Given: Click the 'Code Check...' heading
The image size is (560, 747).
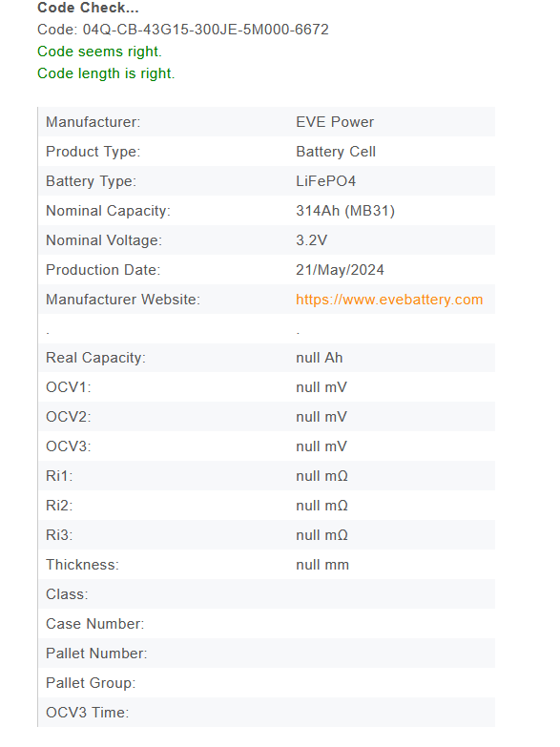Looking at the screenshot, I should tap(88, 8).
